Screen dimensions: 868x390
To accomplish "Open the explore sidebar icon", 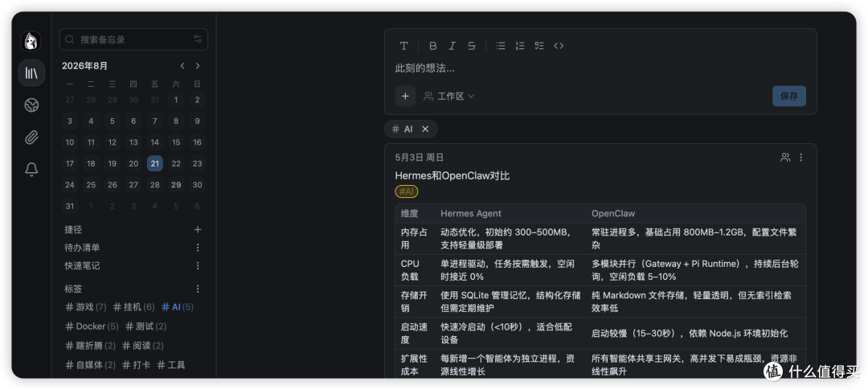I will tap(31, 105).
